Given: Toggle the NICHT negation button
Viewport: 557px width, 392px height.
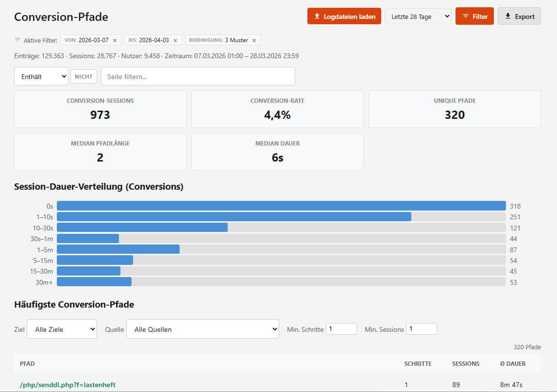Looking at the screenshot, I should 84,76.
